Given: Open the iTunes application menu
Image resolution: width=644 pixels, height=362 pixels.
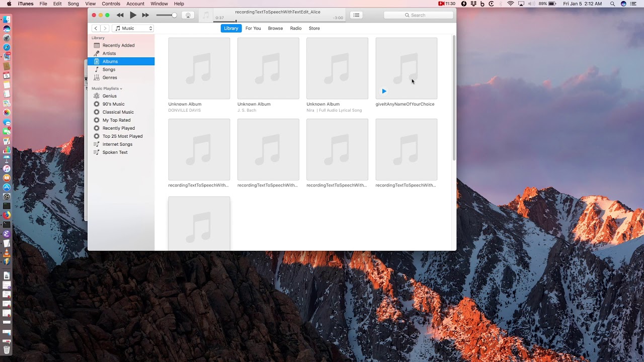Looking at the screenshot, I should click(x=26, y=4).
